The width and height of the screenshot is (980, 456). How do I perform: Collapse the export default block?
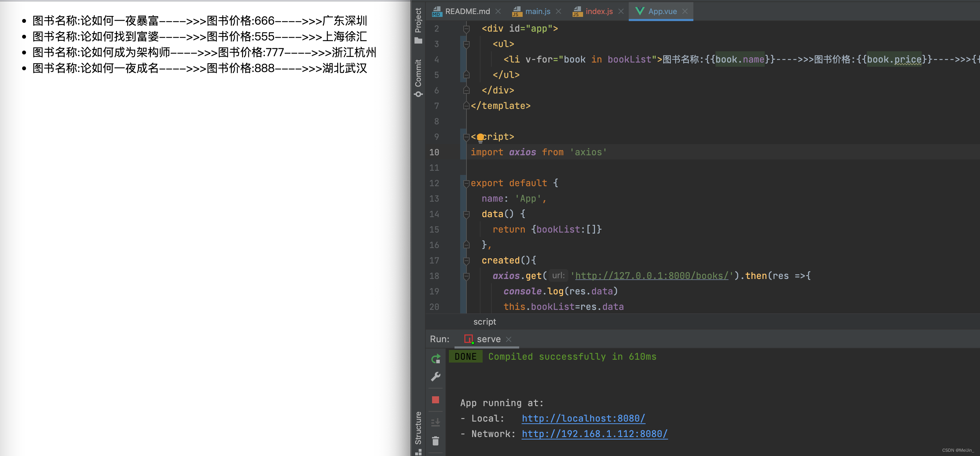pyautogui.click(x=466, y=183)
